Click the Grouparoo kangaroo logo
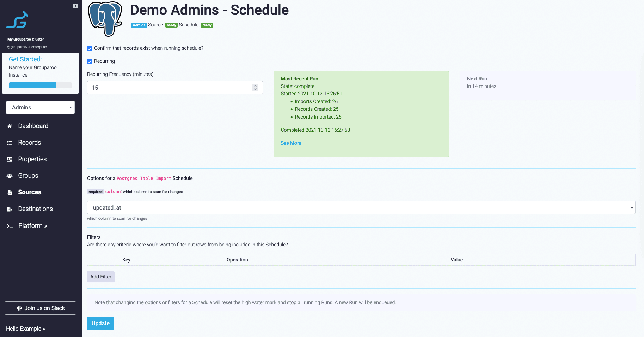This screenshot has width=644, height=337. 17,20
